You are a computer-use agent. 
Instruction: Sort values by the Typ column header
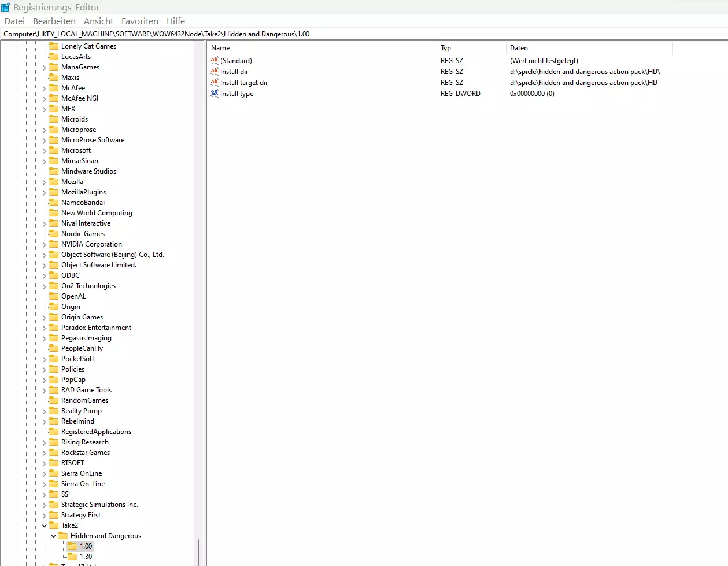click(471, 48)
